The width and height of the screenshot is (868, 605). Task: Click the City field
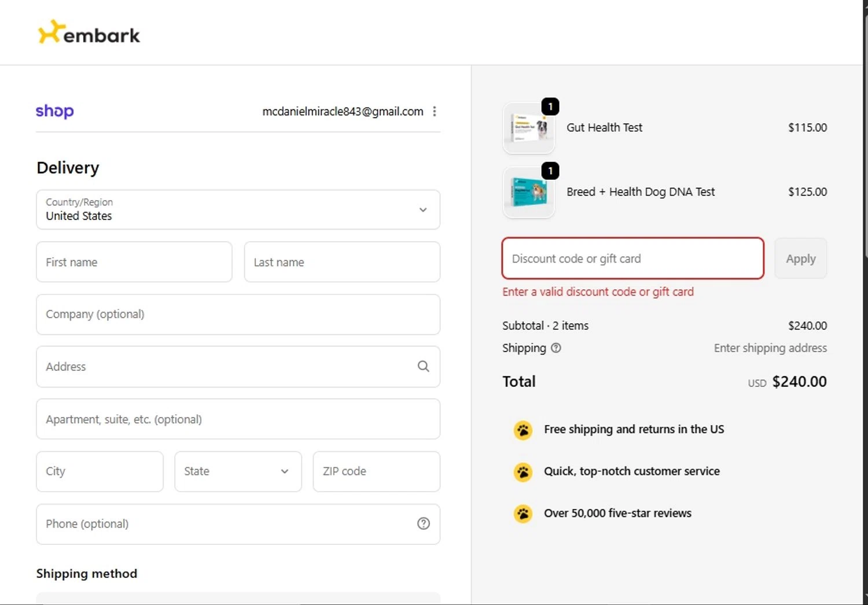(x=100, y=471)
